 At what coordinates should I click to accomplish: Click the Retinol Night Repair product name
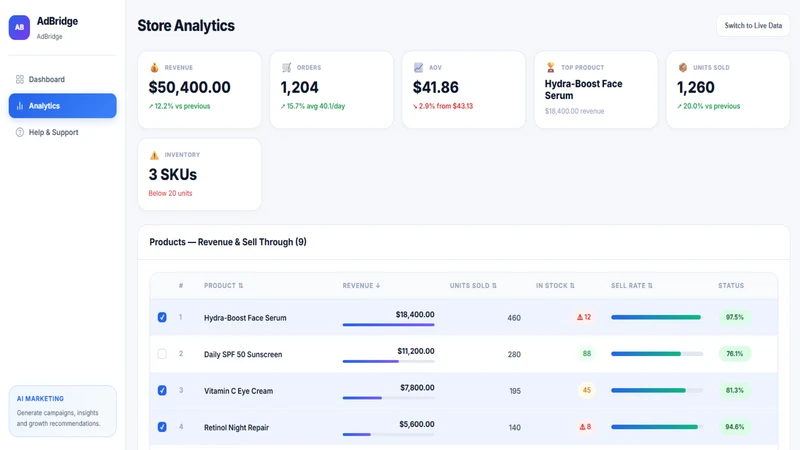pyautogui.click(x=236, y=428)
